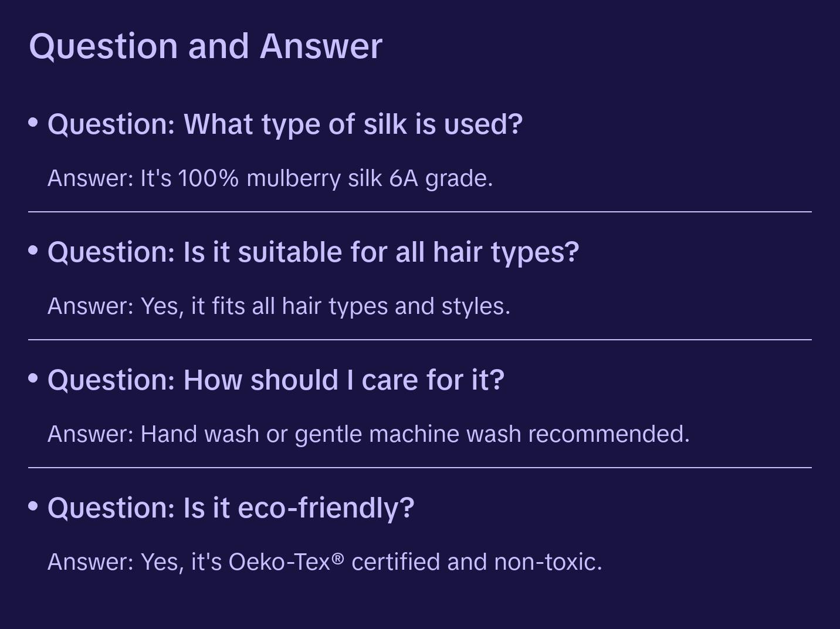
Task: Click the bullet beside the care question
Action: click(x=33, y=378)
